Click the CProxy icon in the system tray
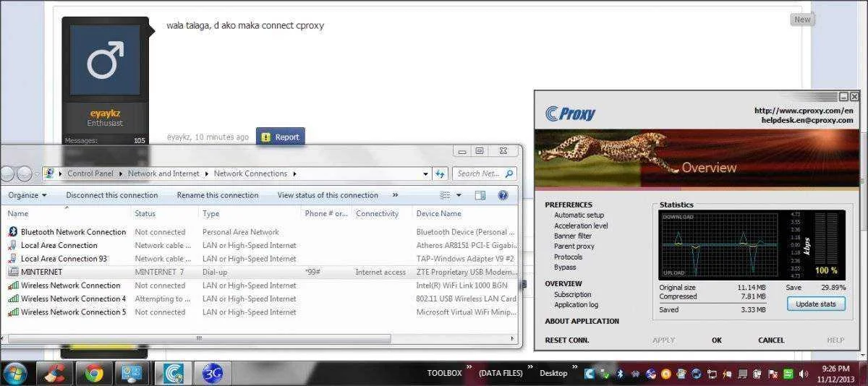The width and height of the screenshot is (868, 386). [x=590, y=374]
